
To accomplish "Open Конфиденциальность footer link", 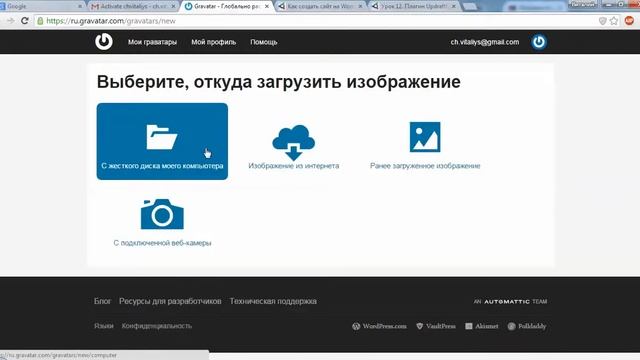I will pyautogui.click(x=157, y=326).
